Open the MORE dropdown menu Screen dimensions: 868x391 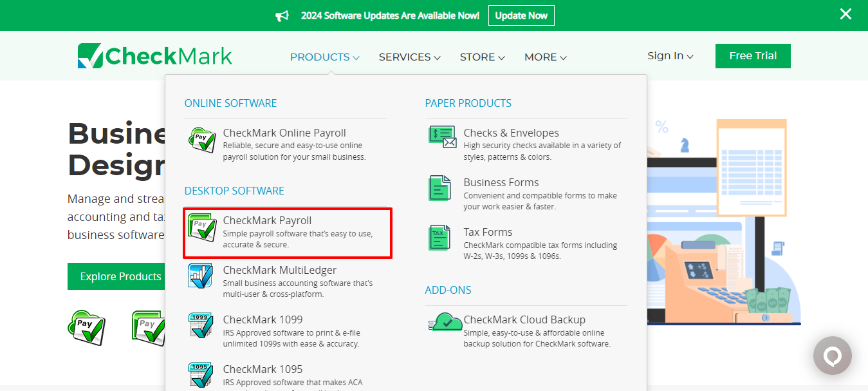(545, 57)
